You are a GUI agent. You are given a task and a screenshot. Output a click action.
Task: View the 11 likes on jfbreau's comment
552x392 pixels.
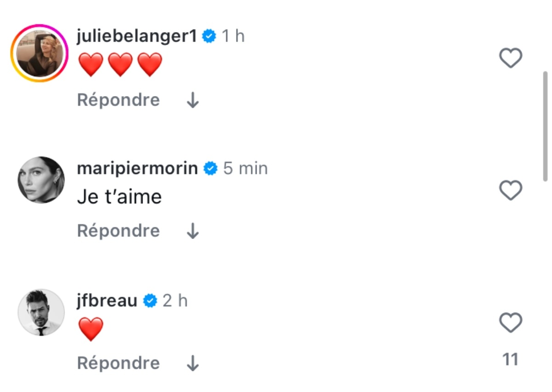511,359
